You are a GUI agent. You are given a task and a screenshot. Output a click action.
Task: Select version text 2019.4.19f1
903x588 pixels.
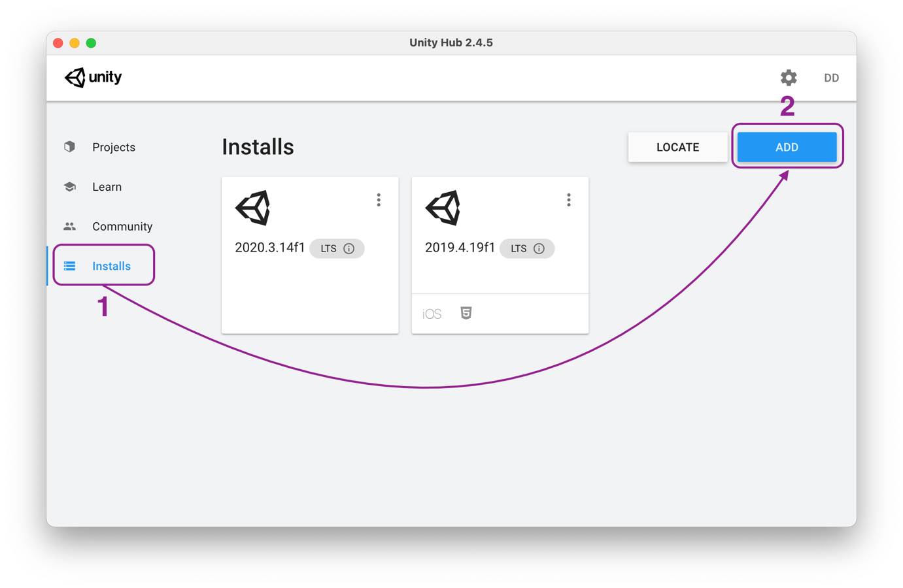pyautogui.click(x=460, y=248)
